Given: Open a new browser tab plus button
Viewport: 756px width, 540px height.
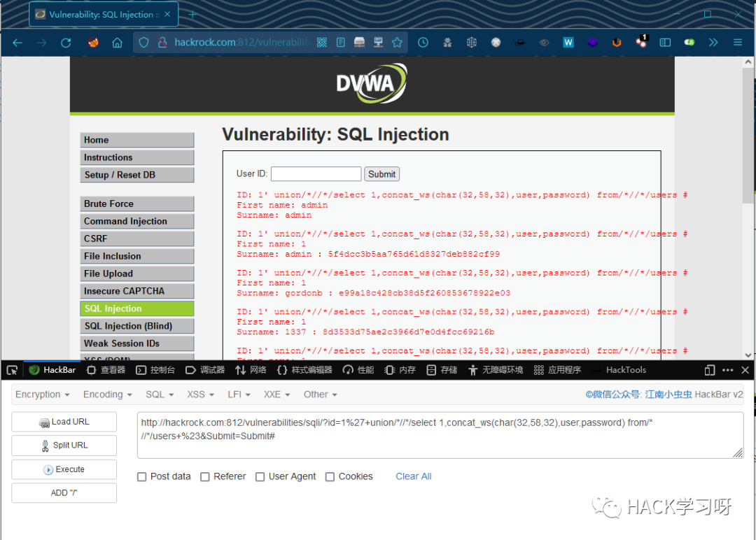Looking at the screenshot, I should (x=192, y=15).
